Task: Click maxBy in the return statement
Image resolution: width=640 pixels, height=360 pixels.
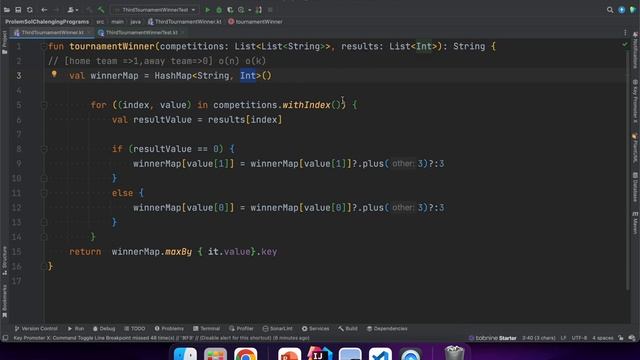Action: coord(178,252)
